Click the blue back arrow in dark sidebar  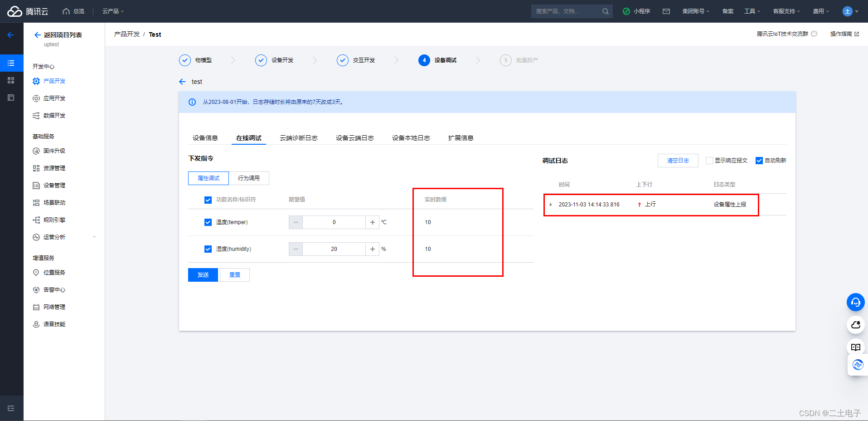tap(10, 35)
